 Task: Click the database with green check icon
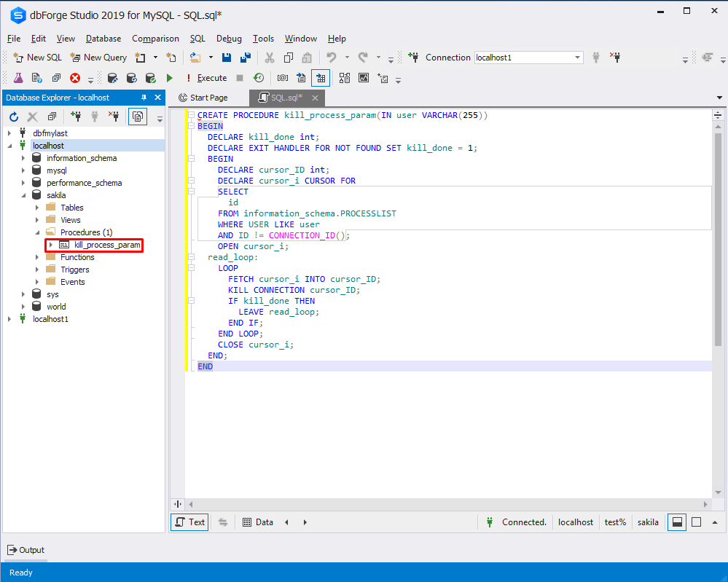pos(150,78)
